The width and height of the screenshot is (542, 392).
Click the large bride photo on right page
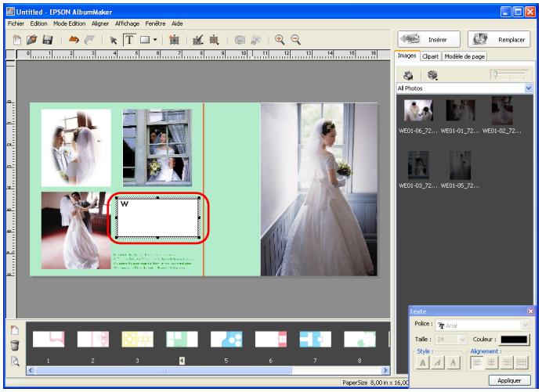point(319,189)
